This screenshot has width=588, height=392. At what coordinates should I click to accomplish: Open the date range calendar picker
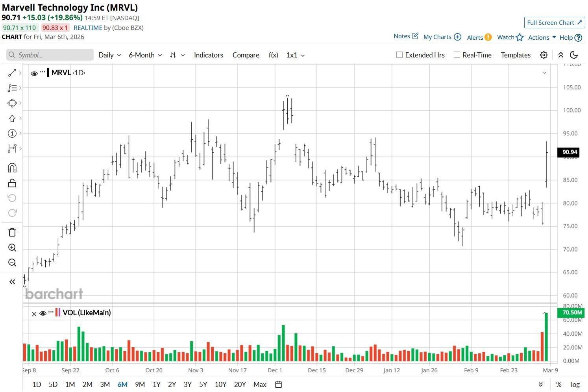[x=278, y=385]
